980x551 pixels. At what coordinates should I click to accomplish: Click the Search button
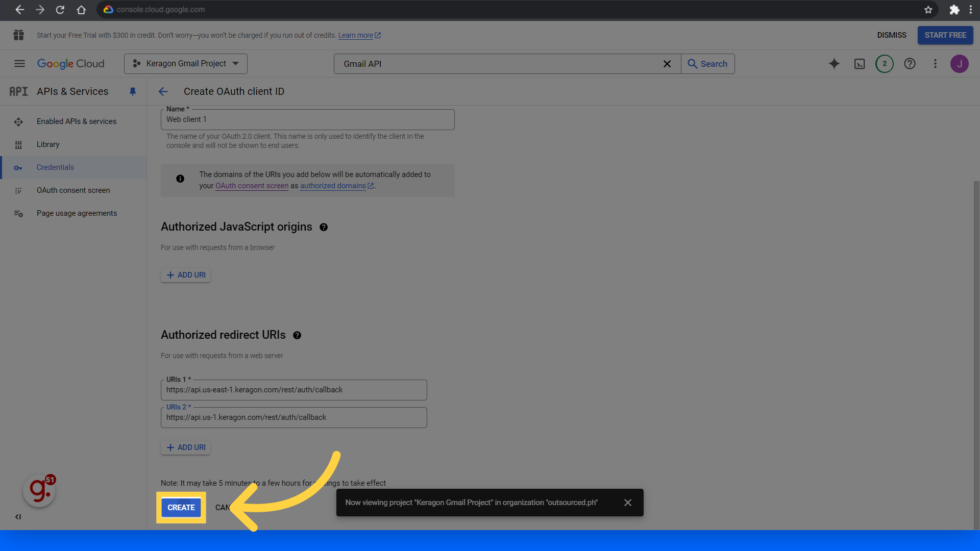(708, 64)
